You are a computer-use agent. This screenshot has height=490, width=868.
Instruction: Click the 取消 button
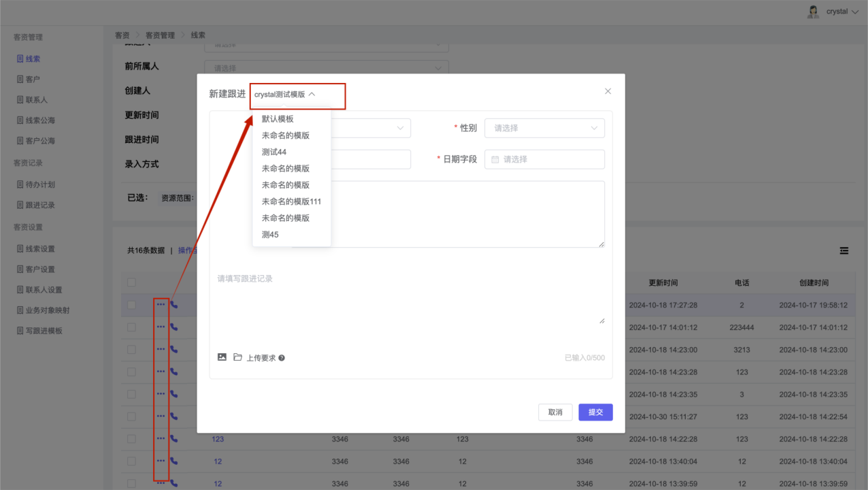tap(555, 412)
